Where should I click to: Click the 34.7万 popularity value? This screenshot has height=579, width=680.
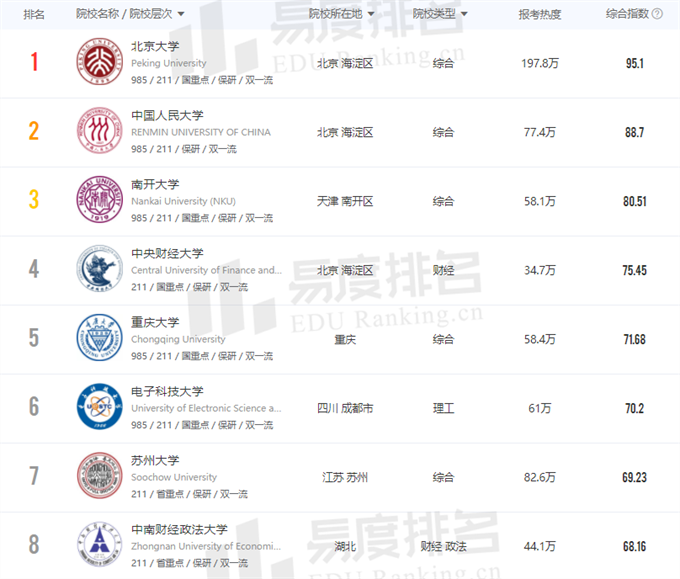coord(540,270)
